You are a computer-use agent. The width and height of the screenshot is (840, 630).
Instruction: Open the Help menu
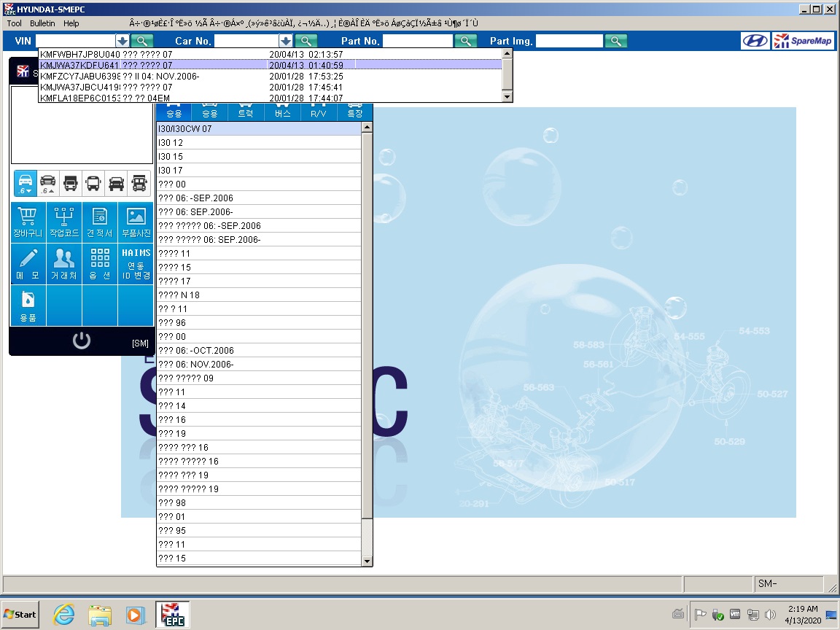(x=71, y=23)
